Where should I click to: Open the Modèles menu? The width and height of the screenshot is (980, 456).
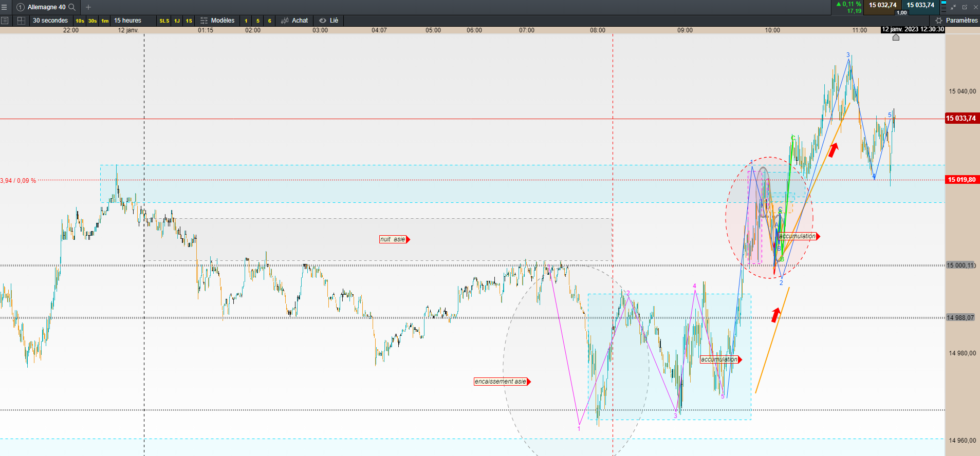click(x=223, y=21)
